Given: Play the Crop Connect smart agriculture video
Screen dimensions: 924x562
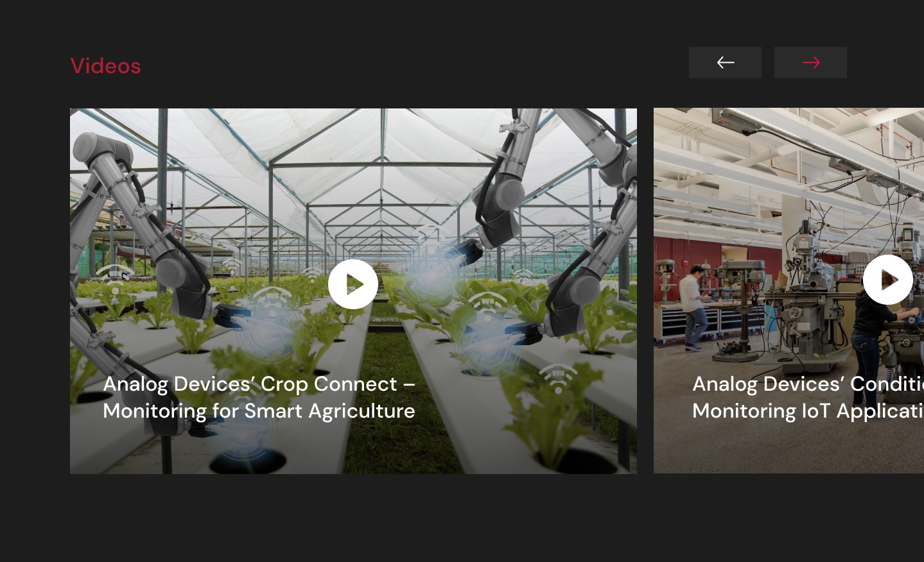Looking at the screenshot, I should coord(353,284).
